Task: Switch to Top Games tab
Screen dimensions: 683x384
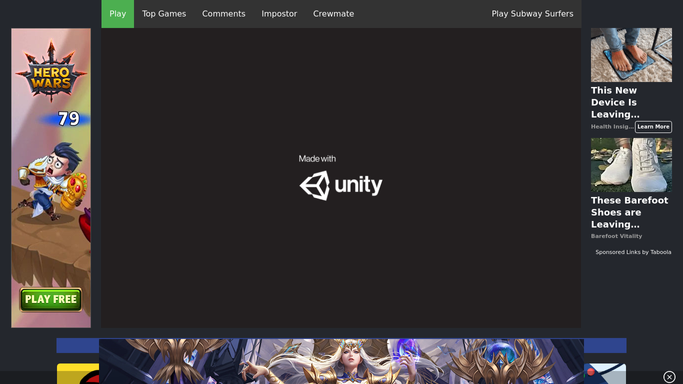Action: [x=164, y=14]
